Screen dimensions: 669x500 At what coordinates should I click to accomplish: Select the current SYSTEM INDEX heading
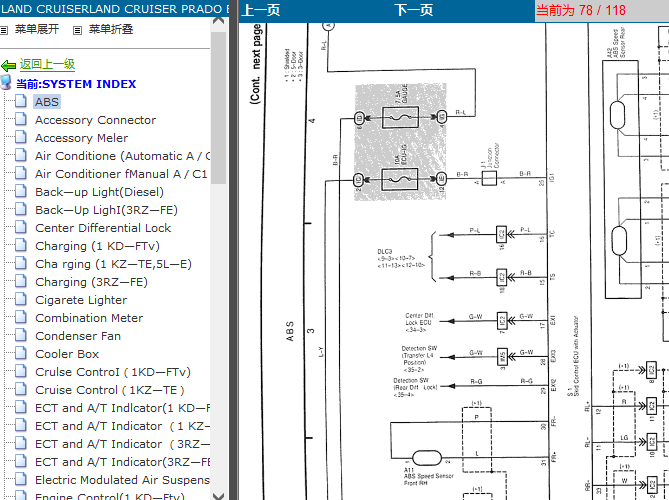[x=76, y=84]
